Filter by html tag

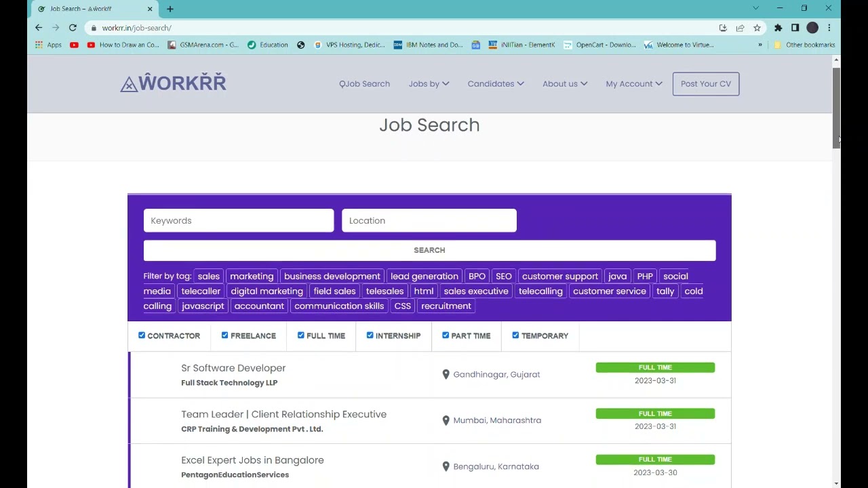click(424, 291)
